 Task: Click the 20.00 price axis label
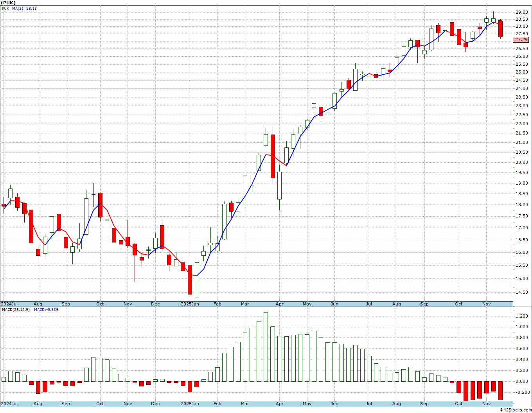tap(521, 163)
